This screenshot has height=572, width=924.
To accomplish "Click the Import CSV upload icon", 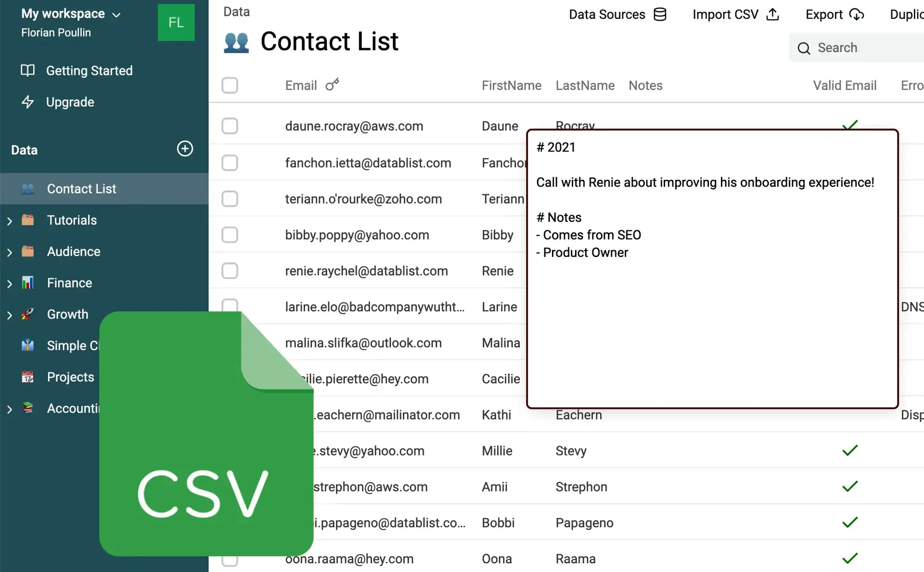I will [x=773, y=15].
